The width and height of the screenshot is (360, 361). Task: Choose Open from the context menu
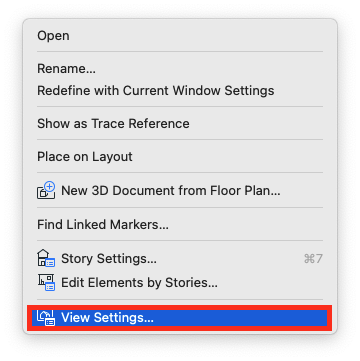pos(53,36)
